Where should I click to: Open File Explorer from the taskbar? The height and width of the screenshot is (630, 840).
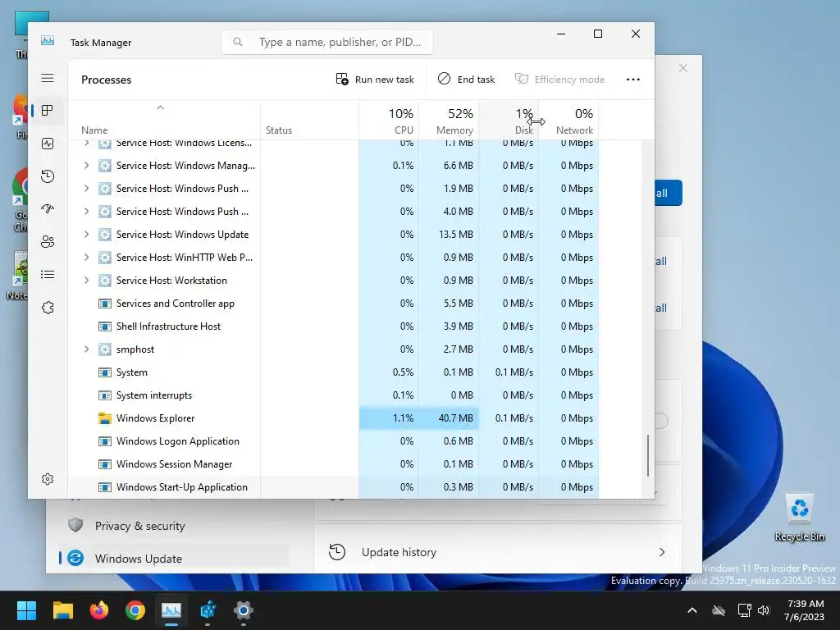coord(62,610)
